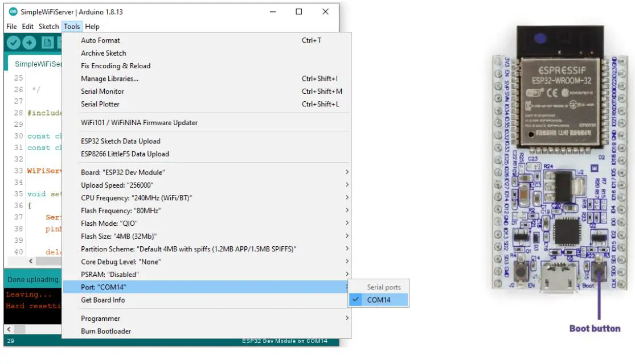Select Get Board Info
This screenshot has width=635, height=364.
pyautogui.click(x=103, y=300)
